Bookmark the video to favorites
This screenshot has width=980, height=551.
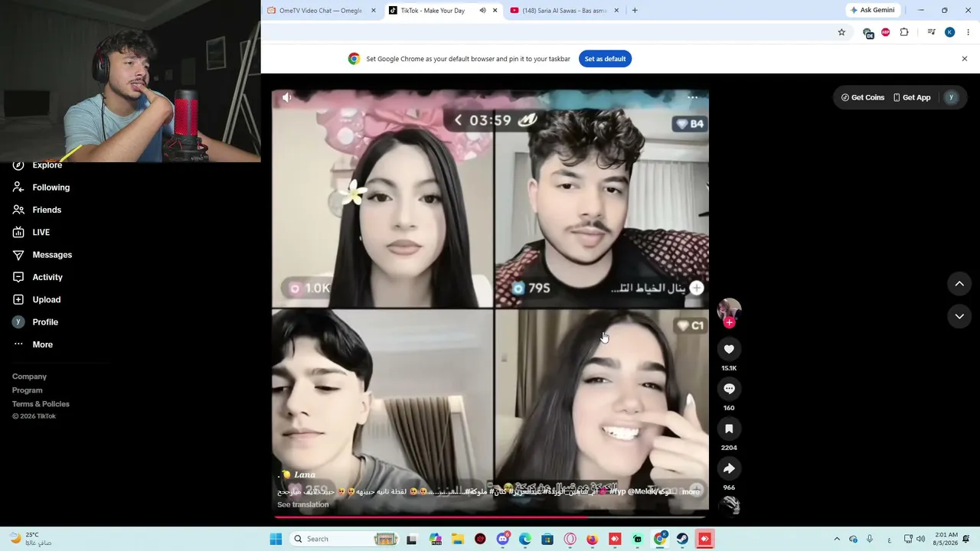click(729, 429)
